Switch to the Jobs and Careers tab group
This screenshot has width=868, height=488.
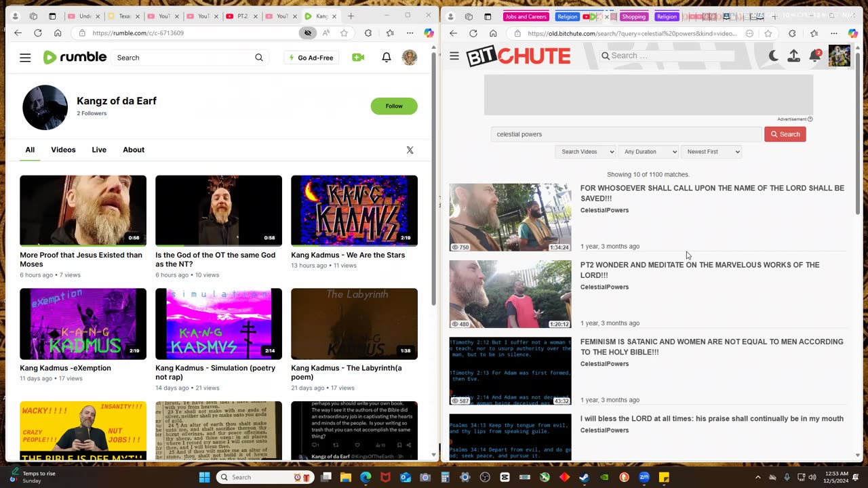[526, 16]
